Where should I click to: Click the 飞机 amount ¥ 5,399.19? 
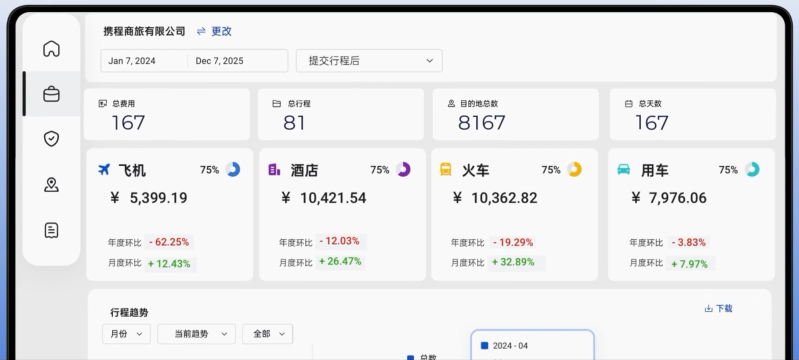point(149,198)
